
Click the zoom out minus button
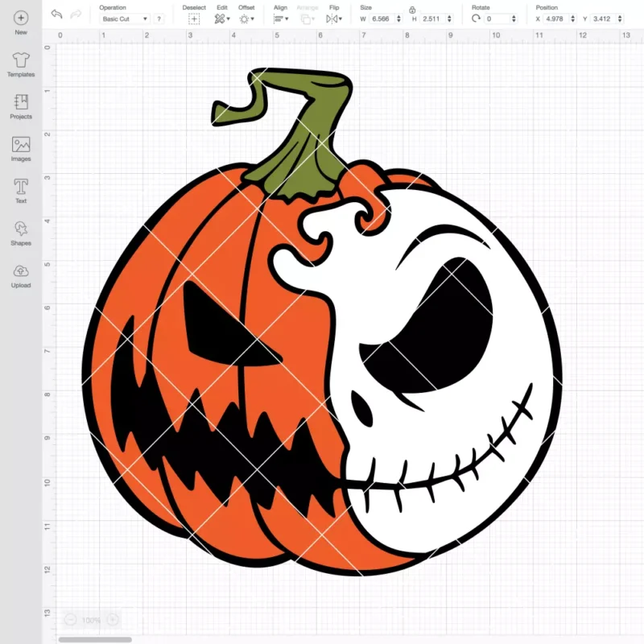[70, 619]
